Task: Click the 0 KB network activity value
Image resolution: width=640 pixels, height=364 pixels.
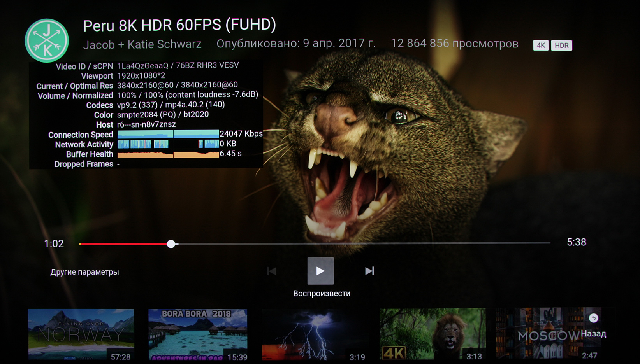Action: 228,143
